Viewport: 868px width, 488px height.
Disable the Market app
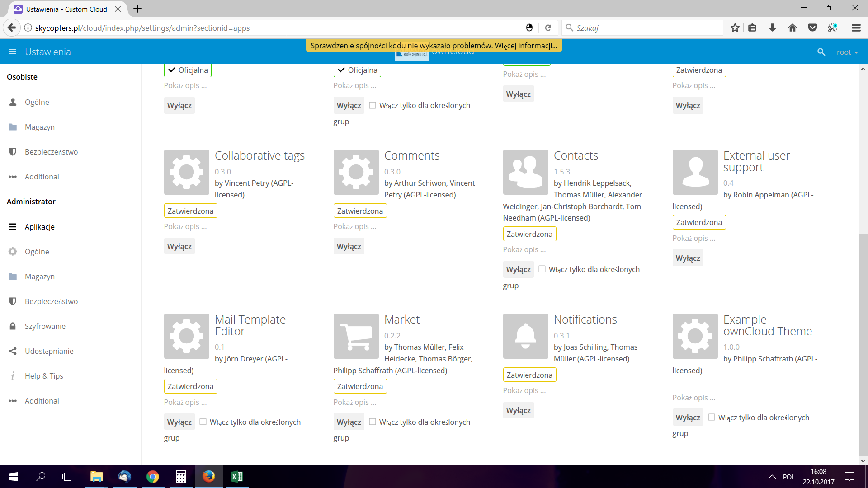coord(349,422)
